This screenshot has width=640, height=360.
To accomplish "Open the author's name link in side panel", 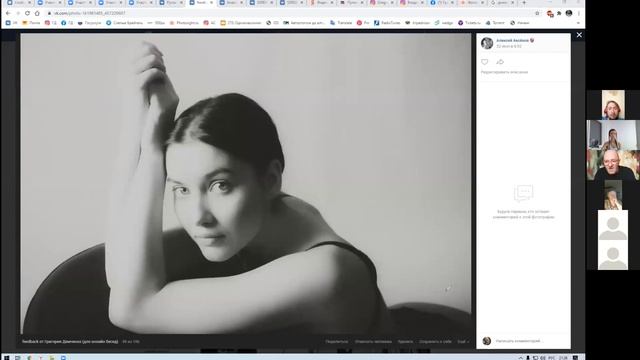I will point(513,40).
